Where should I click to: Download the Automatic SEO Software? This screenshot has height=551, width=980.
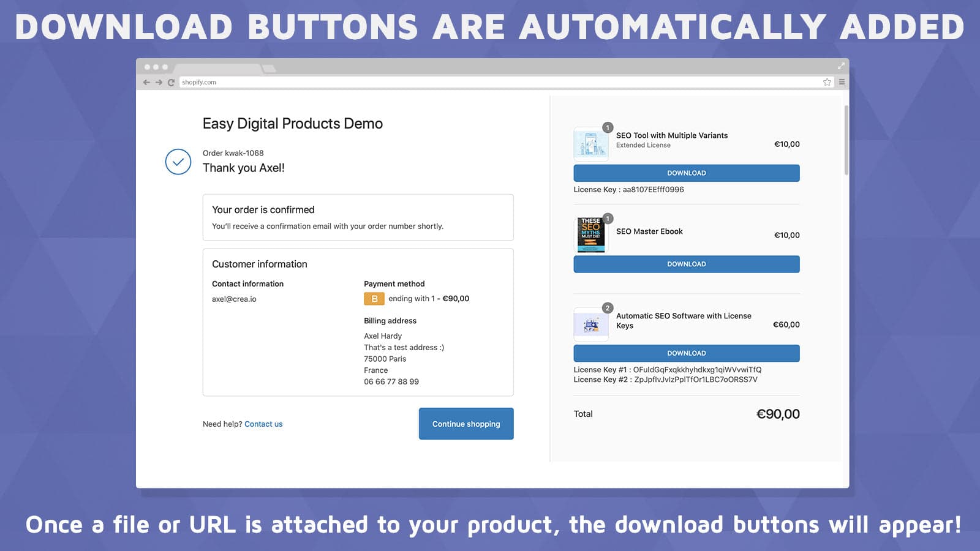686,353
